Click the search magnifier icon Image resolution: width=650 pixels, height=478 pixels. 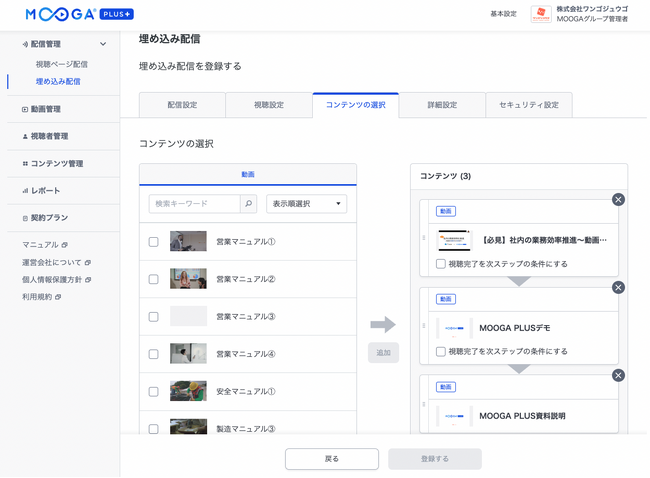[x=248, y=204]
